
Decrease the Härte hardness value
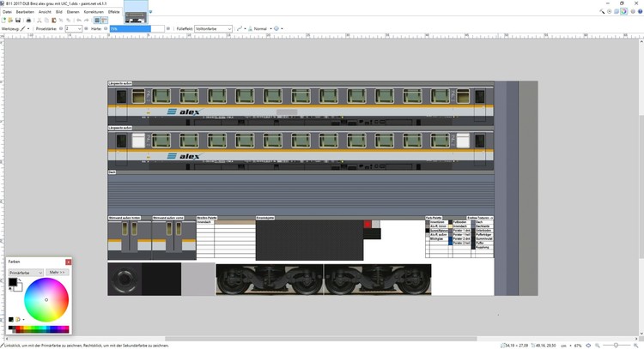106,28
